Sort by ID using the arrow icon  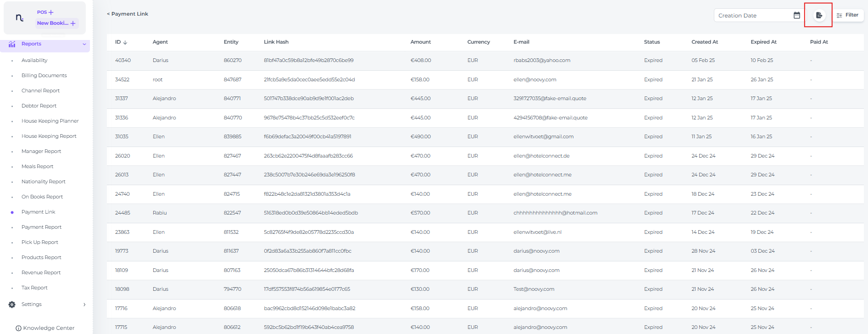tap(125, 42)
